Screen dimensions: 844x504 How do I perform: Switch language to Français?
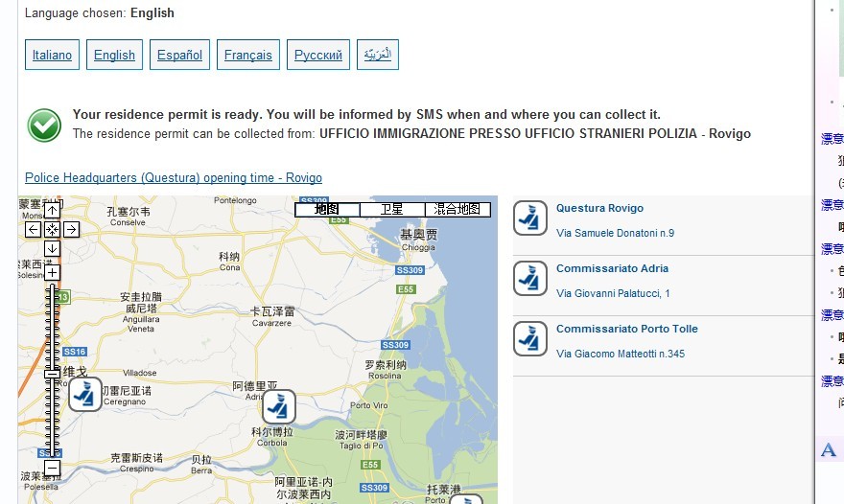[x=248, y=55]
